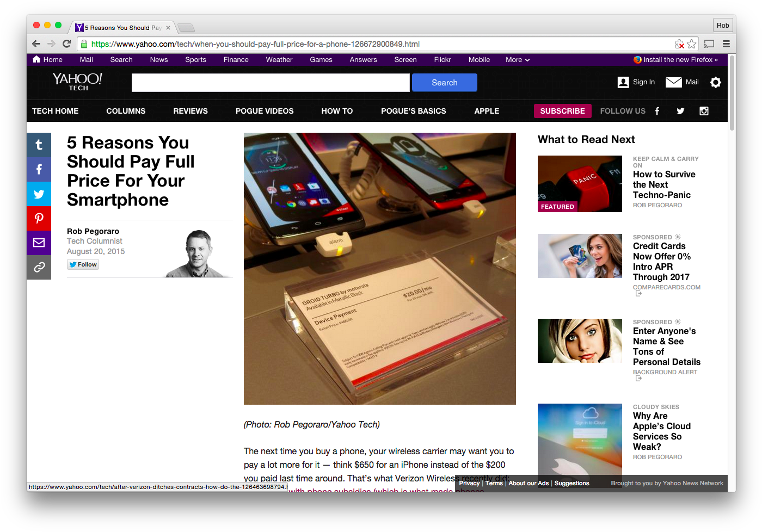This screenshot has width=762, height=532.
Task: Open the Techno-Panic featured article thumbnail
Action: (x=580, y=184)
